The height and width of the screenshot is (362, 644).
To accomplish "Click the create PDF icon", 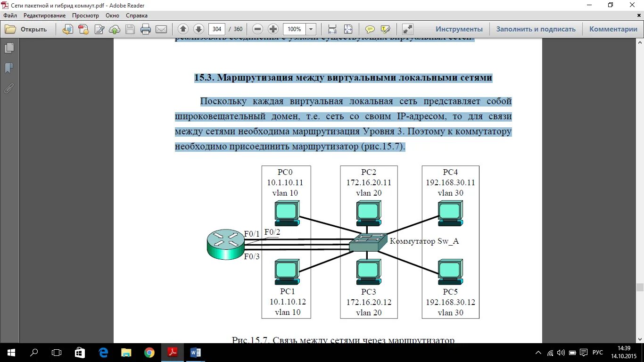I will pyautogui.click(x=83, y=29).
